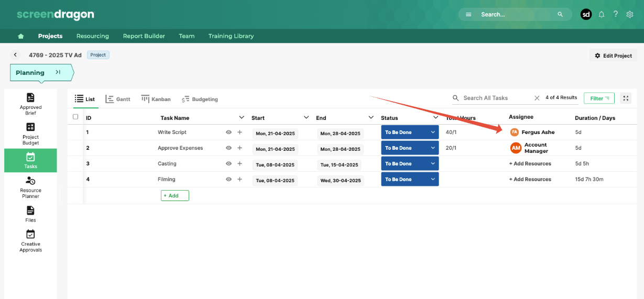
Task: Click the Planning stage button
Action: (x=41, y=73)
